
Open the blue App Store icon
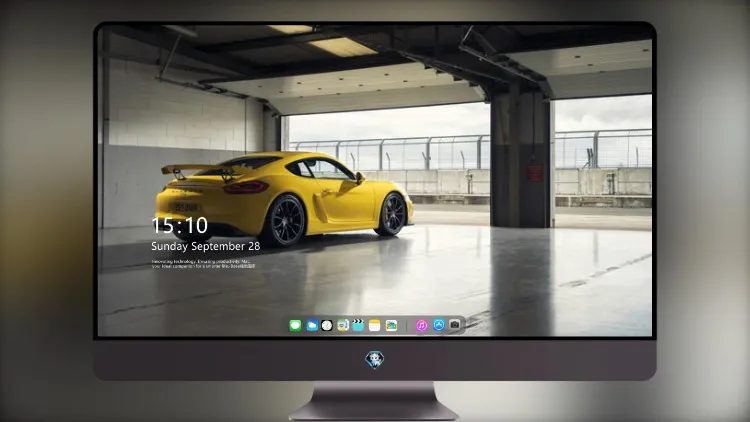439,325
